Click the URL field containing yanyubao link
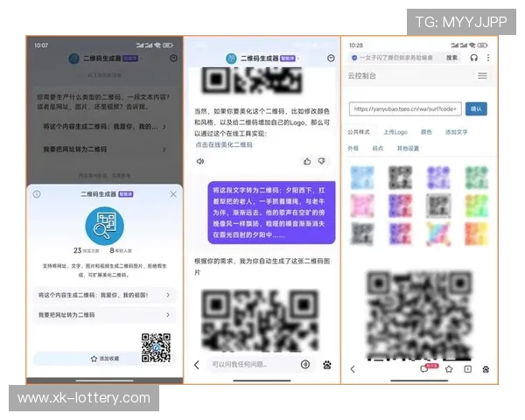Image resolution: width=525 pixels, height=420 pixels. 405,109
